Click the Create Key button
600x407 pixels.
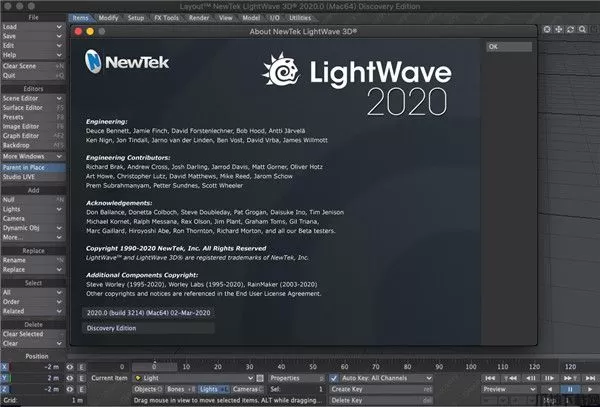381,389
